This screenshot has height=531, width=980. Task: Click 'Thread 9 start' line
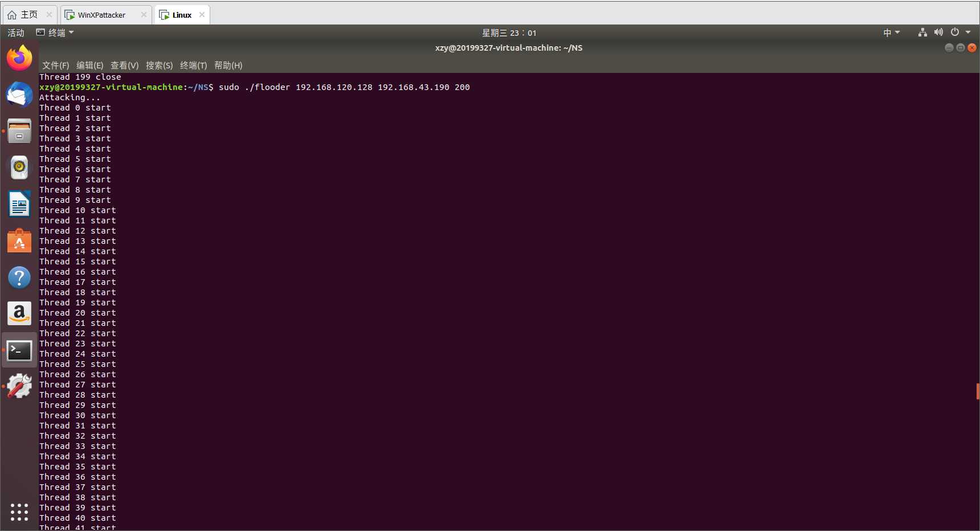click(x=75, y=200)
